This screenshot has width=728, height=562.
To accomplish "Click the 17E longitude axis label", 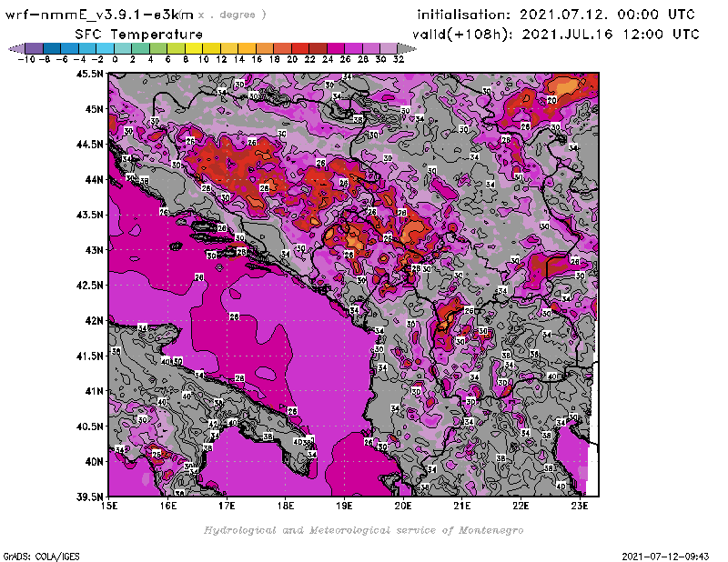I will 227,506.
